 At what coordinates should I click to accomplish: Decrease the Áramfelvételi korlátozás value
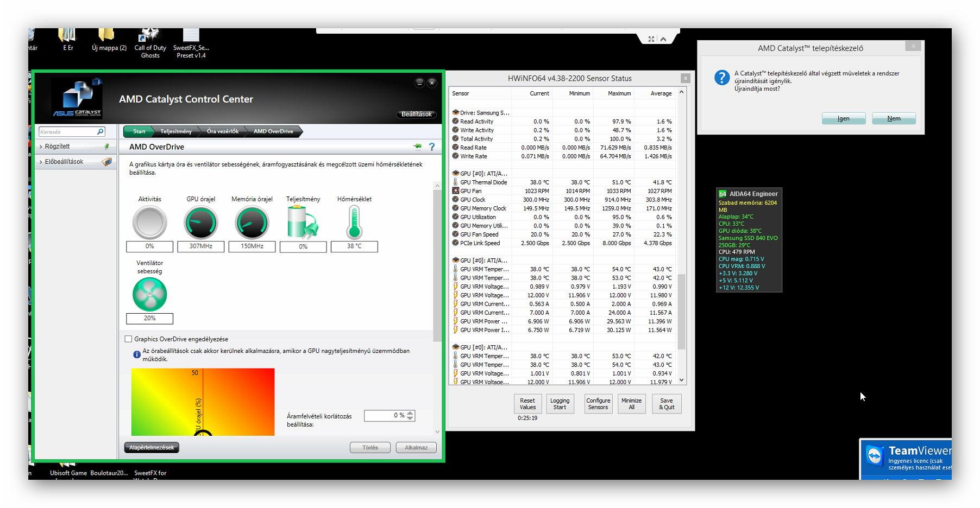(411, 418)
